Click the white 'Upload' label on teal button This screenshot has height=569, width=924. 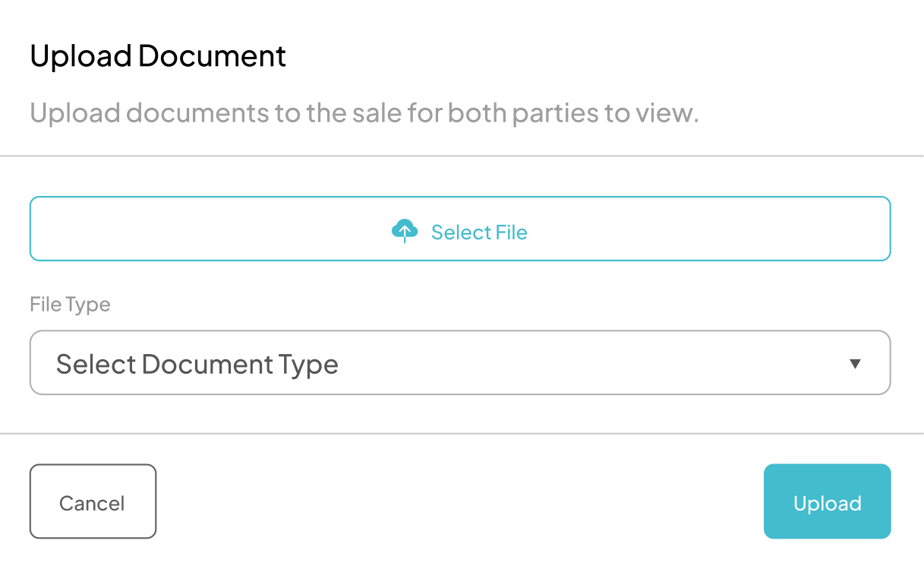pyautogui.click(x=827, y=503)
